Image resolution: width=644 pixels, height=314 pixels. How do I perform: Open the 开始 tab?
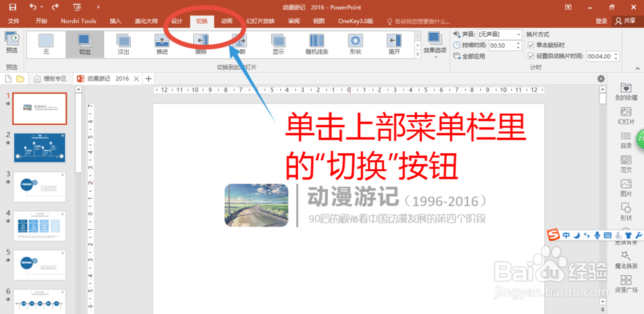tap(41, 21)
